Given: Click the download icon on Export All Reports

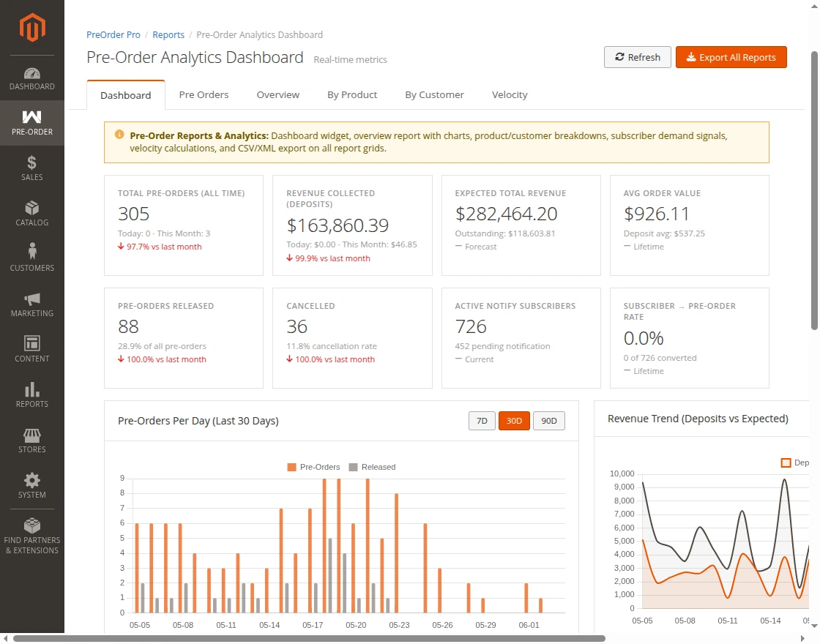Looking at the screenshot, I should tap(691, 57).
